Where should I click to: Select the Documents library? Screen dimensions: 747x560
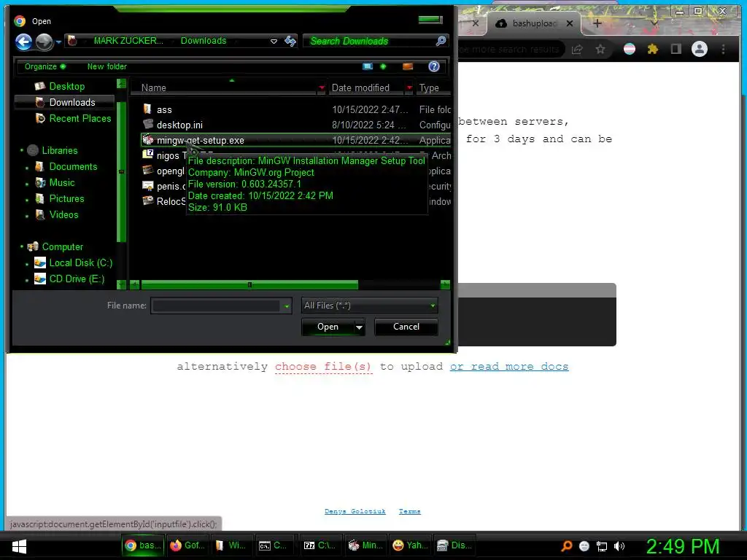[x=73, y=167]
